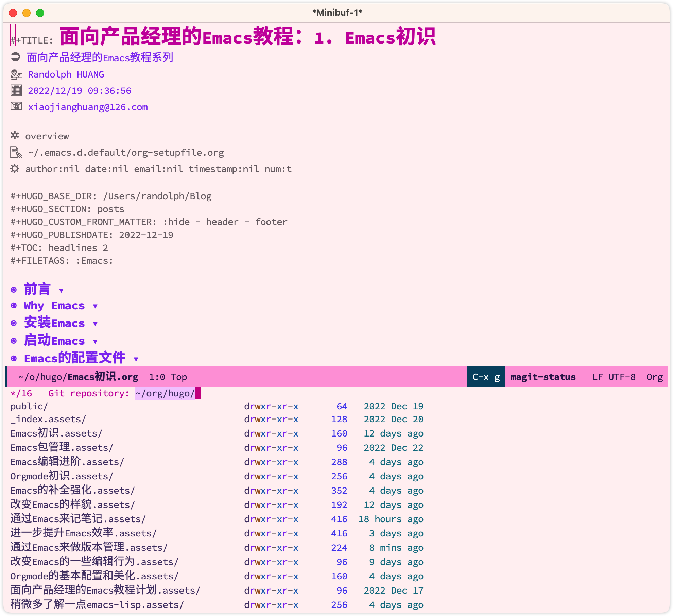The image size is (673, 616).
Task: Toggle visibility of 启动Emacs section
Action: click(x=96, y=340)
